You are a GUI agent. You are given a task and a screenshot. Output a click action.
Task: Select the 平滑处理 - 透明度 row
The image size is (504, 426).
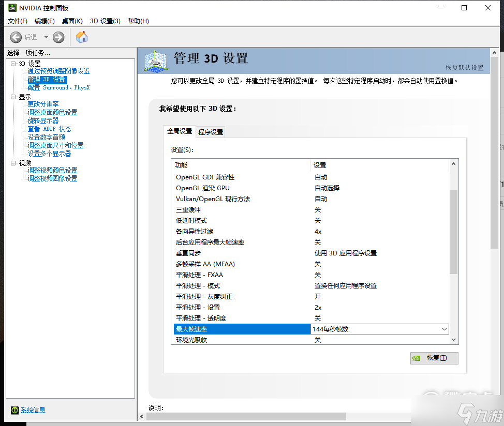(x=310, y=318)
